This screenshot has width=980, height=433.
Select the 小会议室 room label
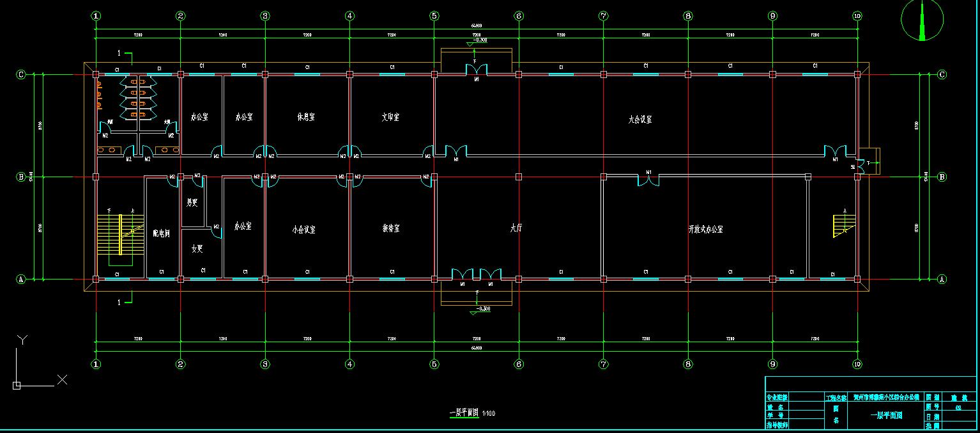point(303,230)
